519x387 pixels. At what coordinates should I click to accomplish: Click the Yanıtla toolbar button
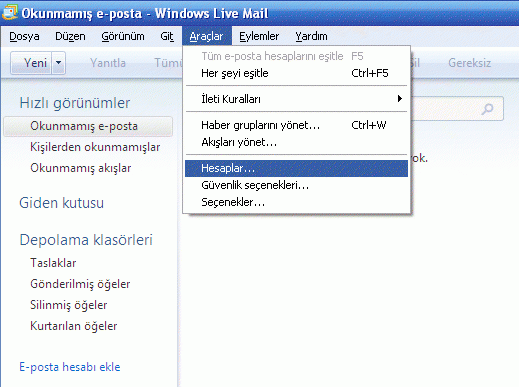[x=108, y=63]
